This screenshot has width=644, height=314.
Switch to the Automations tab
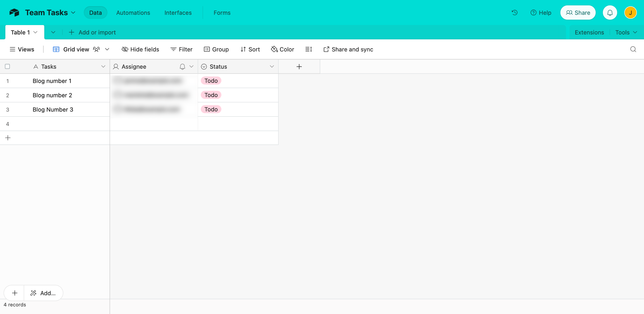point(133,13)
